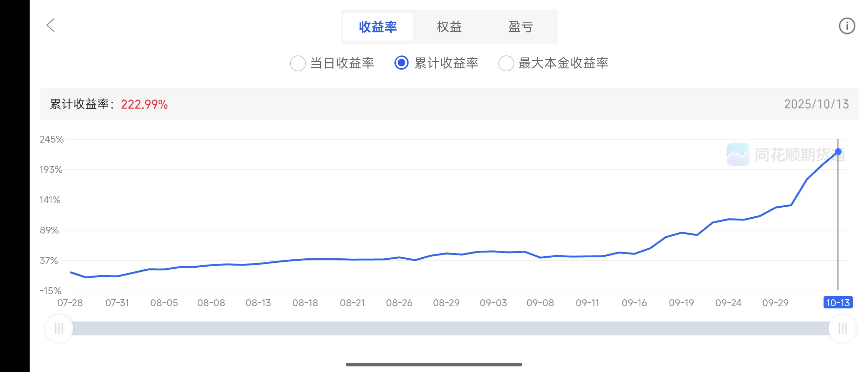Image resolution: width=868 pixels, height=372 pixels.
Task: Switch to the 权益 tab
Action: click(x=449, y=27)
